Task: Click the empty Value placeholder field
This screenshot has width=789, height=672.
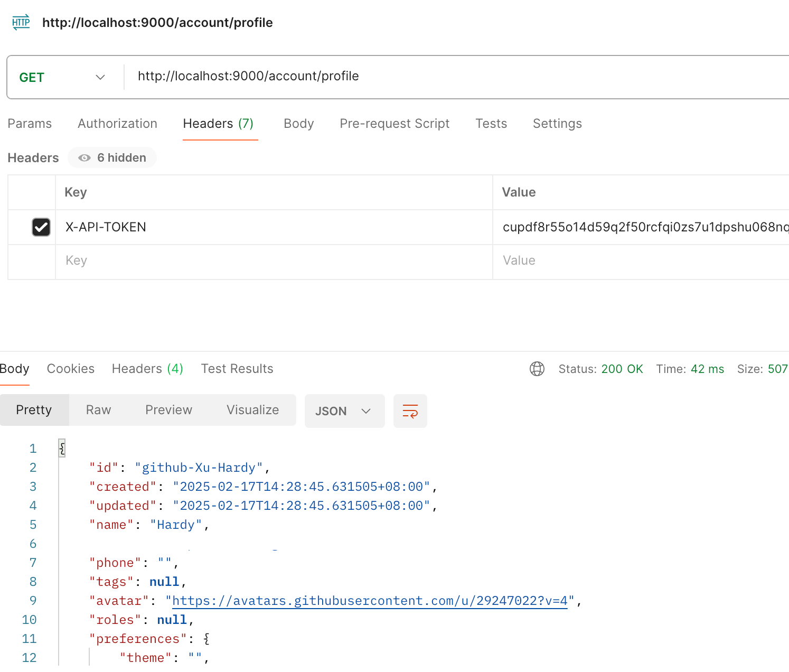Action: (641, 260)
